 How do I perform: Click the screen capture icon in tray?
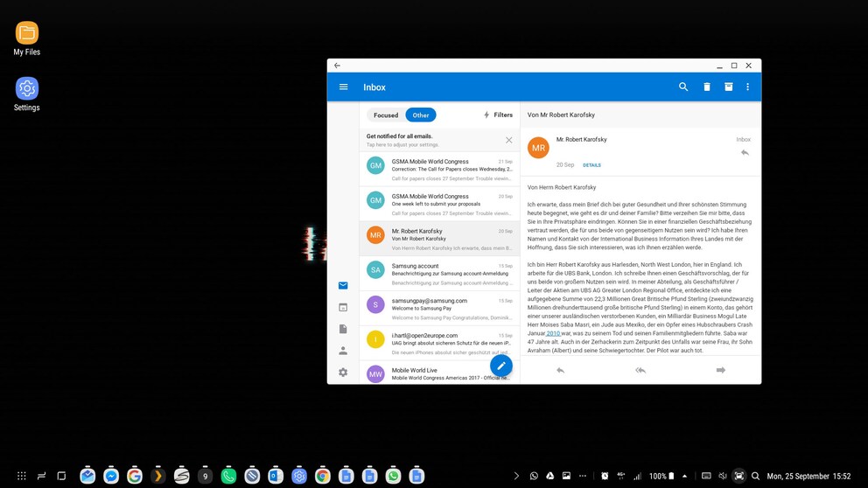[x=739, y=476]
